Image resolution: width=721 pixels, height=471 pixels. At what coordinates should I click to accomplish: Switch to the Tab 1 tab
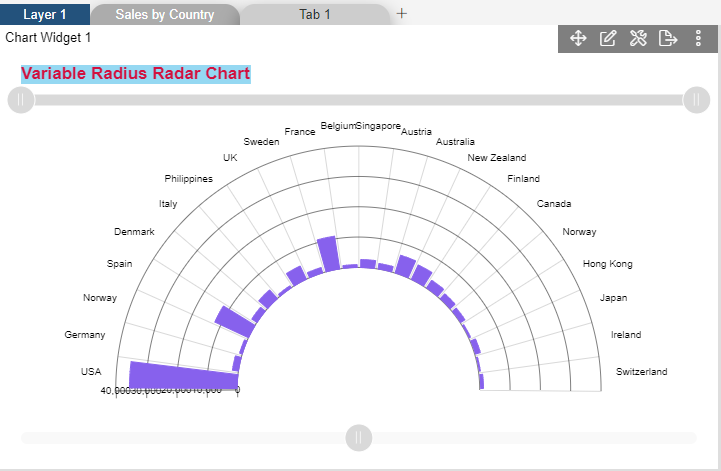pyautogui.click(x=315, y=14)
